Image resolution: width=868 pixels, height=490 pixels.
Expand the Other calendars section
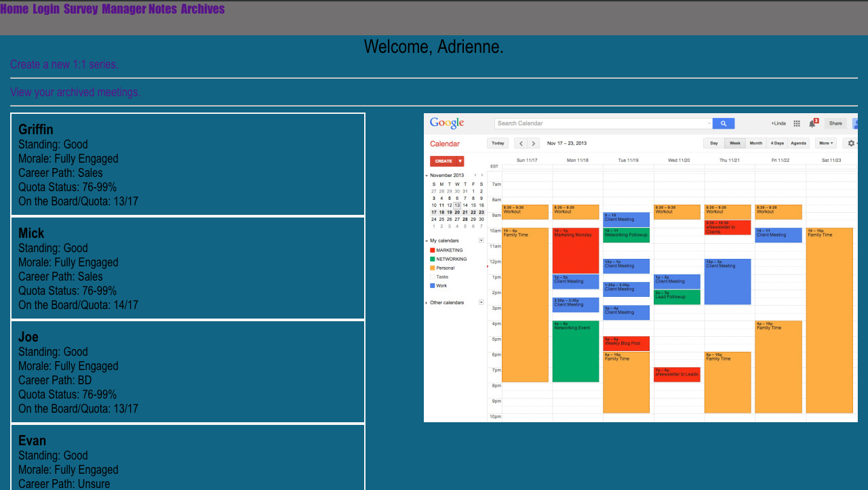[428, 302]
